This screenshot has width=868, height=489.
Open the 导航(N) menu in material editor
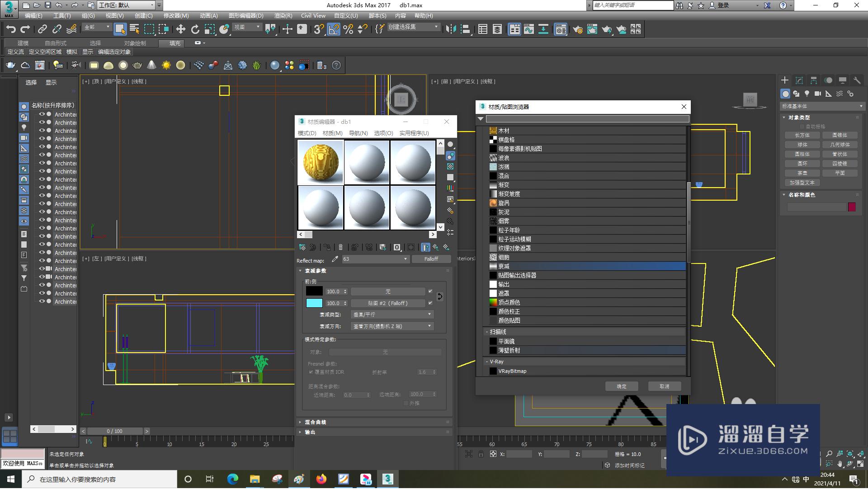tap(358, 133)
